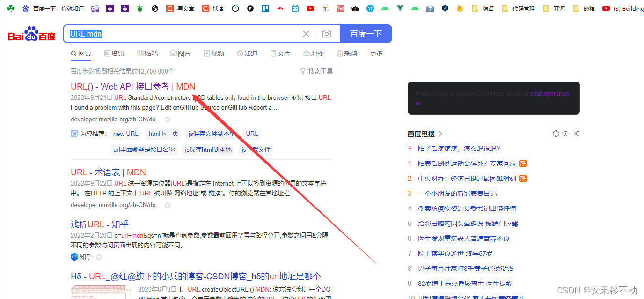Open the black crown bookmark icon
The width and height of the screenshot is (644, 299).
pos(355,8)
